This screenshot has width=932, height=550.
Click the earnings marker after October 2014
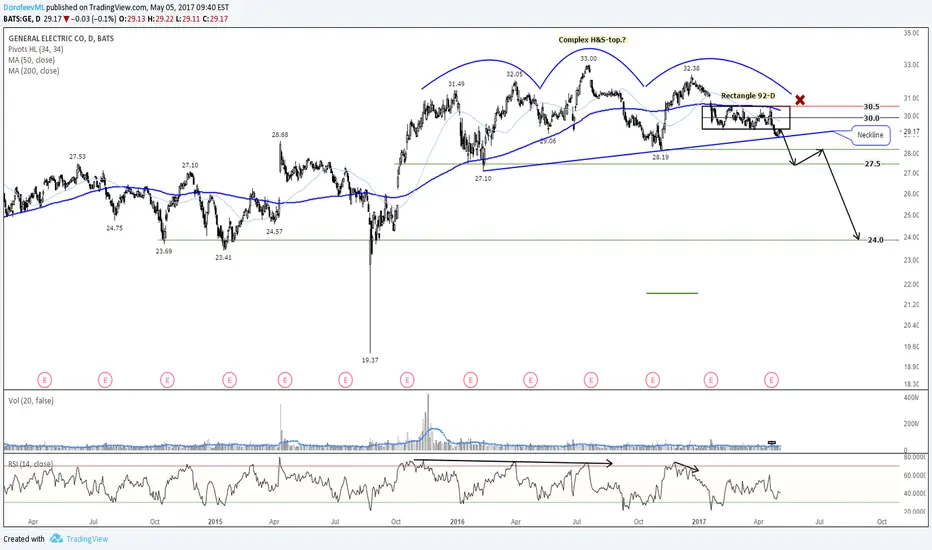(x=168, y=379)
